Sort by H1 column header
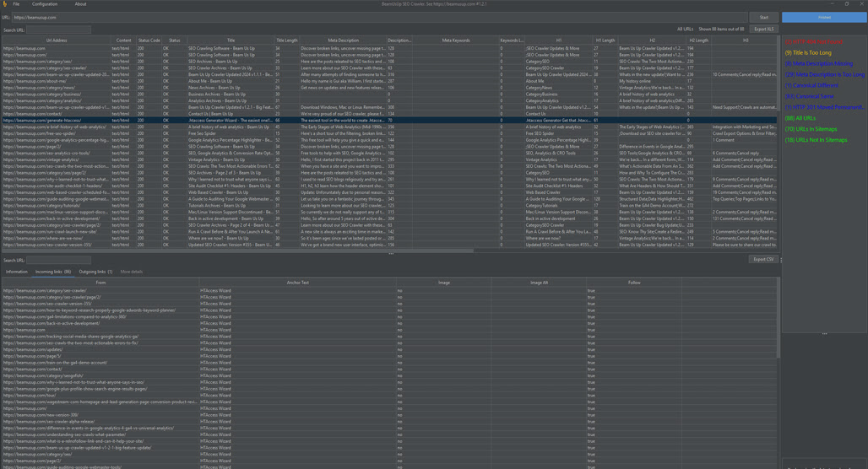Viewport: 868px width, 469px height. pos(559,40)
